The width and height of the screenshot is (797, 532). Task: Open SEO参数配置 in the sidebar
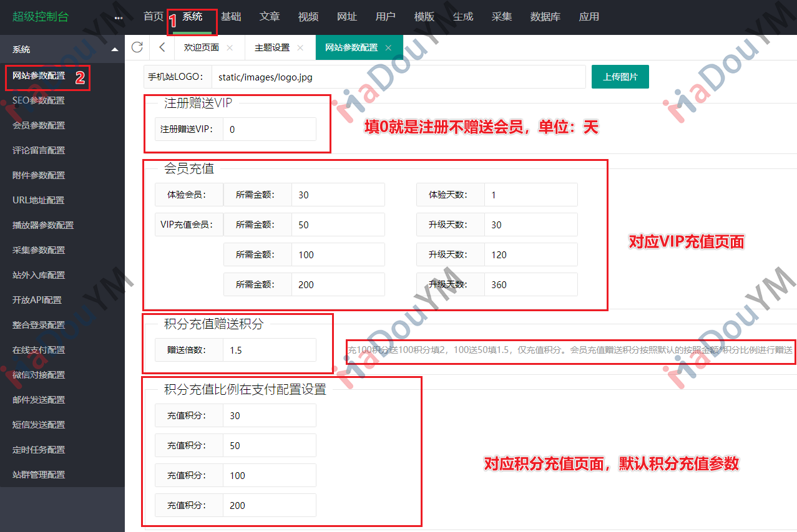click(39, 100)
